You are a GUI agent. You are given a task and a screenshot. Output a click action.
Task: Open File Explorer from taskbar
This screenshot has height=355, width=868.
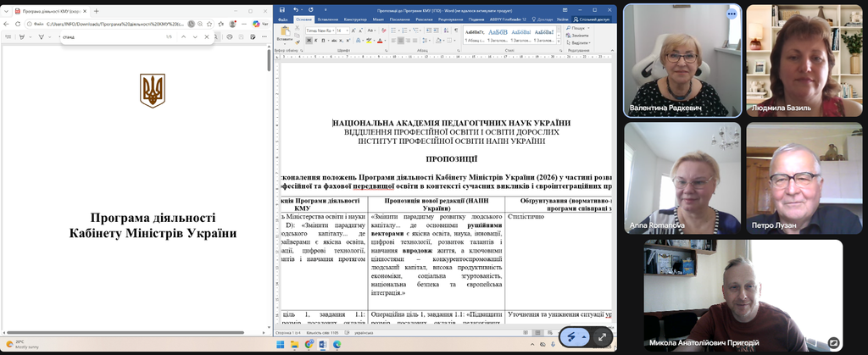pos(294,344)
